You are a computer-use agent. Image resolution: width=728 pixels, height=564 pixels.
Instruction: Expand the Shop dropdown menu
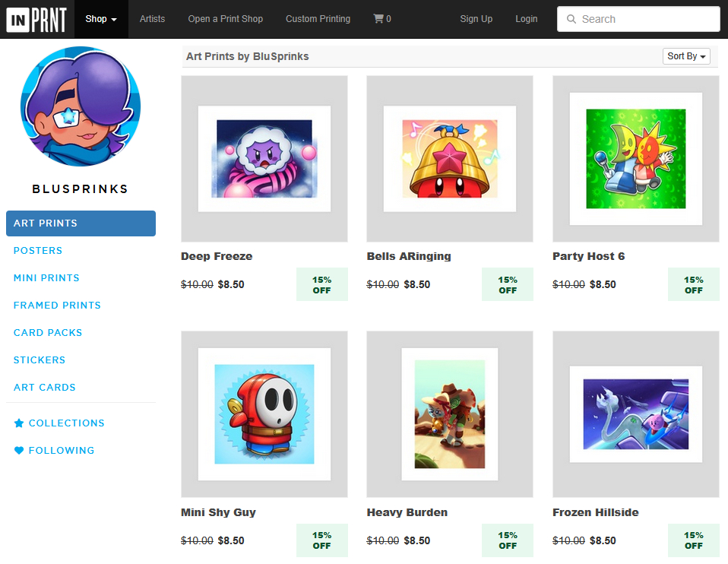[x=101, y=19]
